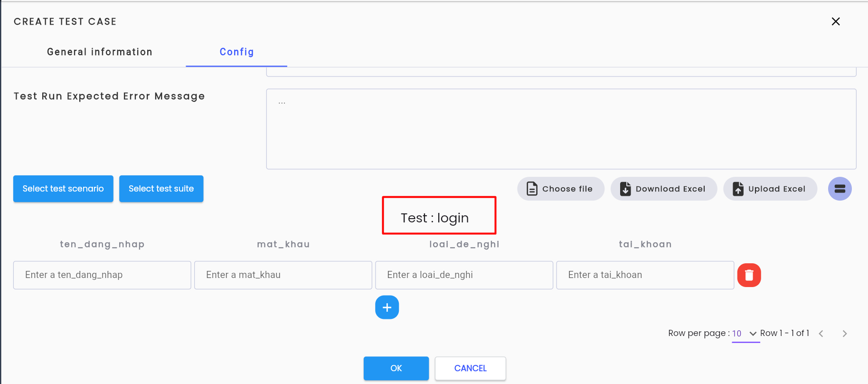The width and height of the screenshot is (868, 384).
Task: Click the Row 1 - 1 of 1 text
Action: tap(784, 333)
